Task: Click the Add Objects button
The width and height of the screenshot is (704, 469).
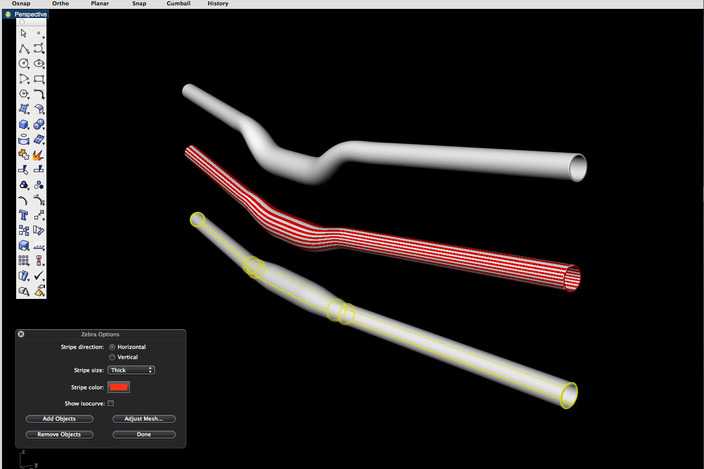Action: coord(59,419)
